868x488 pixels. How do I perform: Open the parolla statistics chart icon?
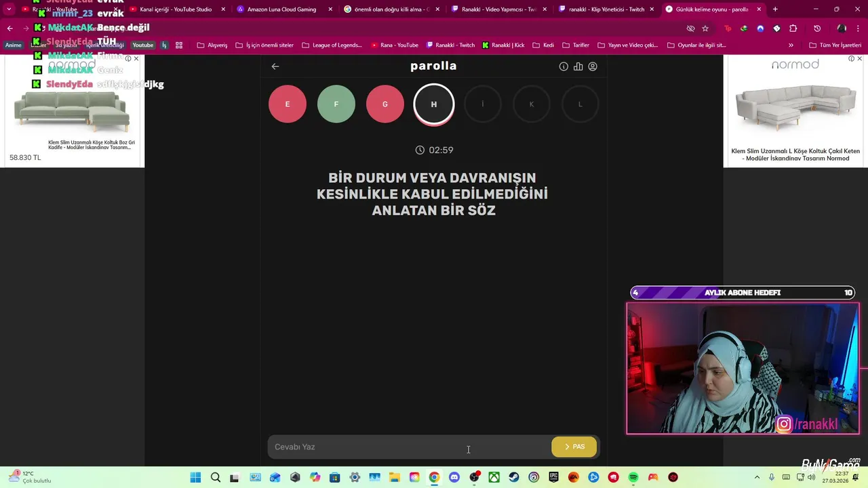coord(578,66)
